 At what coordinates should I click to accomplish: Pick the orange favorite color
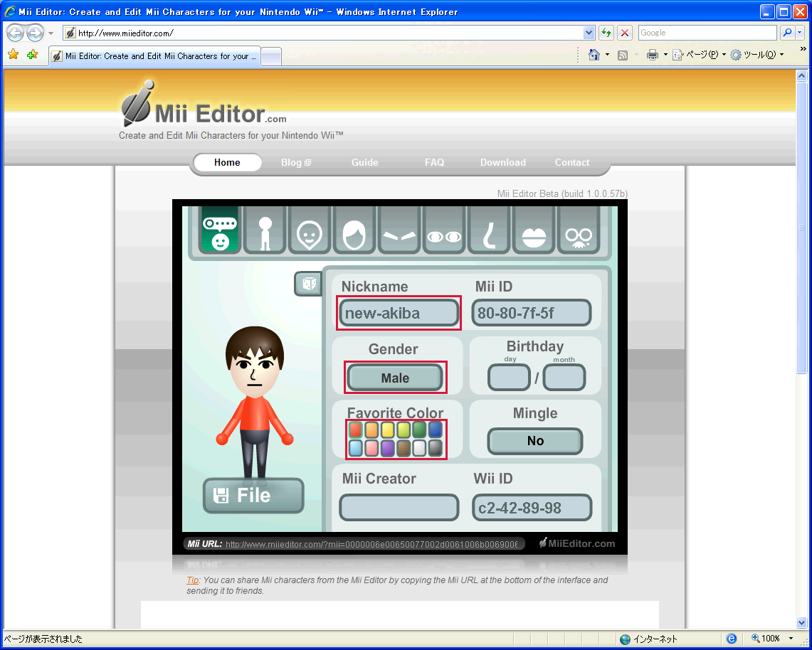click(x=371, y=429)
